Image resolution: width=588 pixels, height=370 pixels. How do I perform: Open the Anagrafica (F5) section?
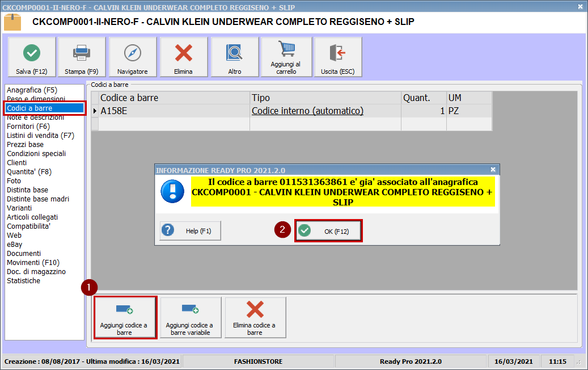point(32,90)
